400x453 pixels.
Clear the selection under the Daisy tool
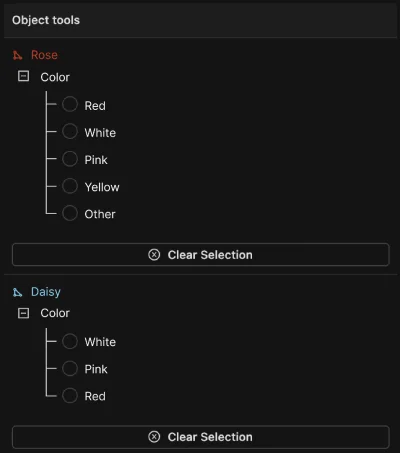[201, 437]
